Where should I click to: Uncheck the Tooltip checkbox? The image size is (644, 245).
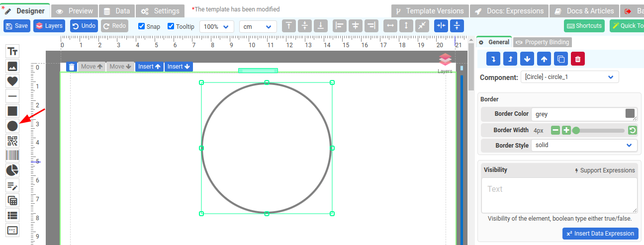(x=171, y=26)
